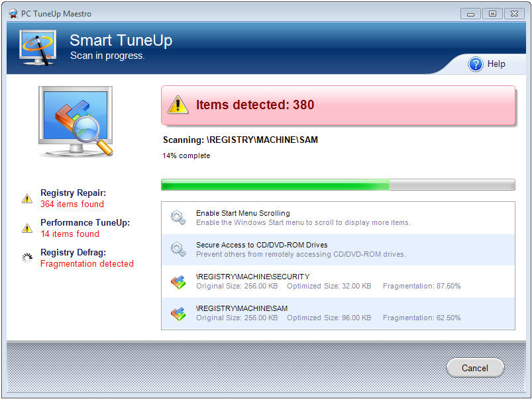Click Fragmentation: 87.50% value
Screen dimensions: 532x399
(422, 286)
